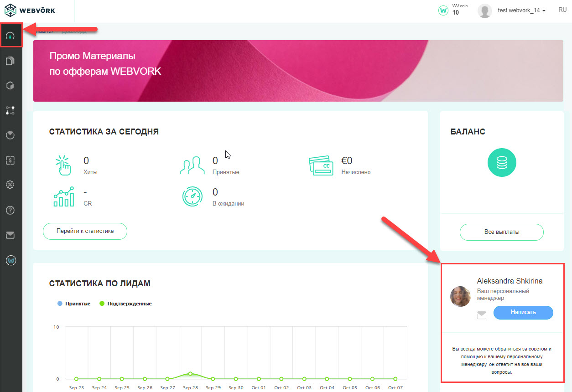Click the В ожидании label

pyautogui.click(x=229, y=204)
